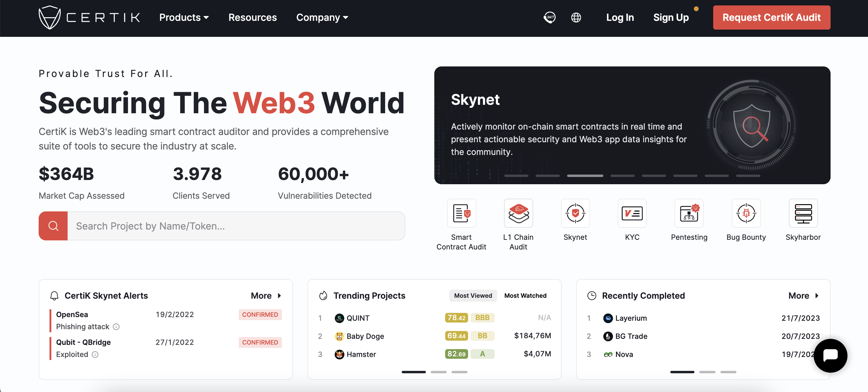
Task: Open the globe language selector icon
Action: 576,18
